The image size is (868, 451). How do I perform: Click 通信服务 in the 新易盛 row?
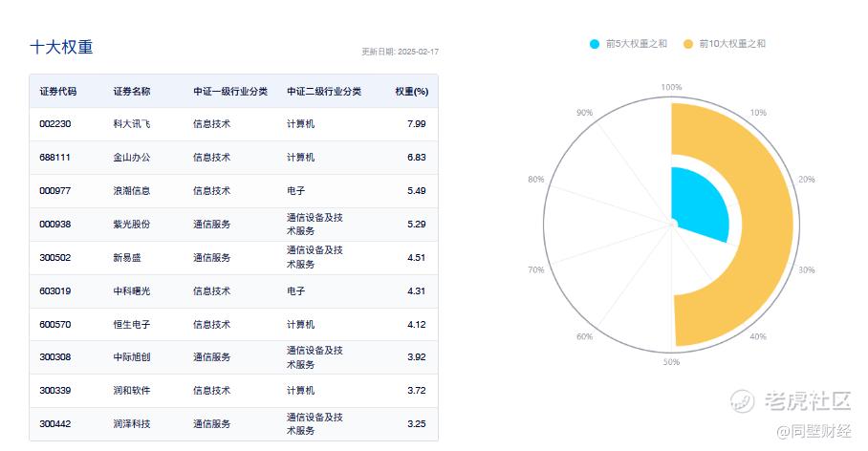pos(212,257)
